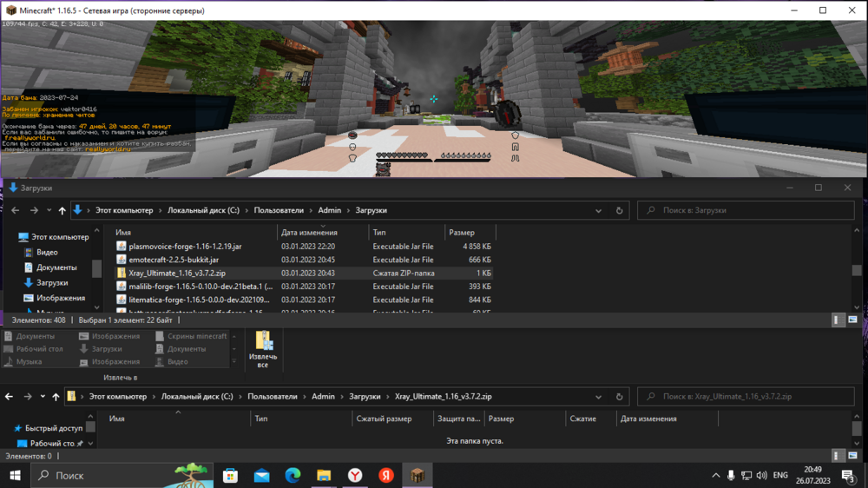
Task: Go forward in the Xray zip window
Action: (28, 397)
